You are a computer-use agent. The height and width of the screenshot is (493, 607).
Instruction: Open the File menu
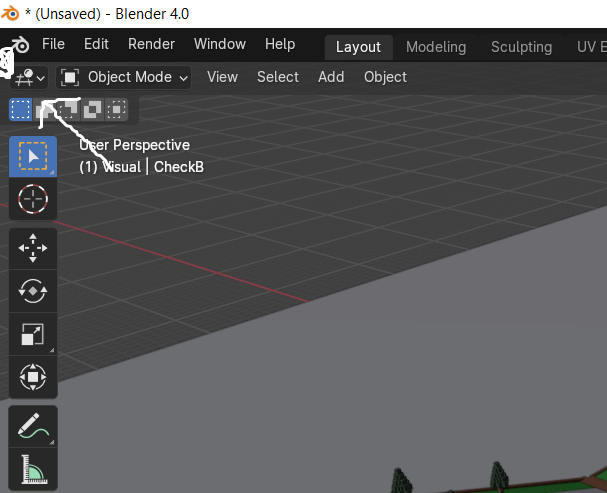(53, 44)
